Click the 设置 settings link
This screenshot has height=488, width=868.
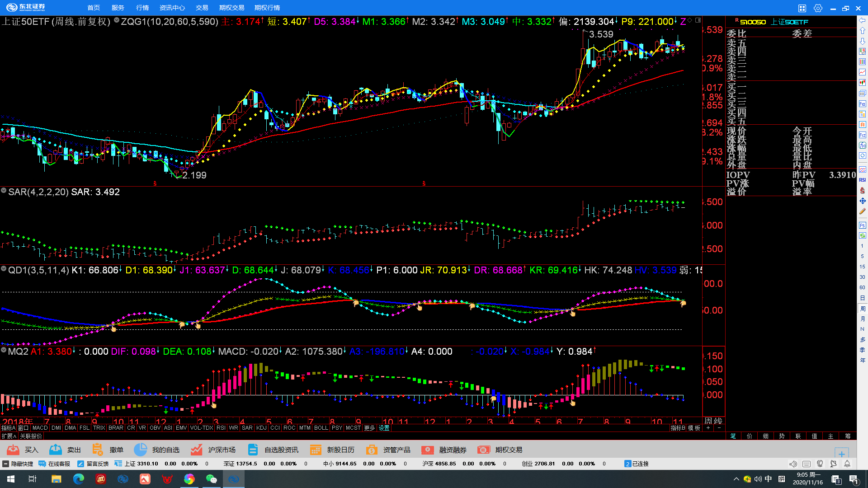384,428
